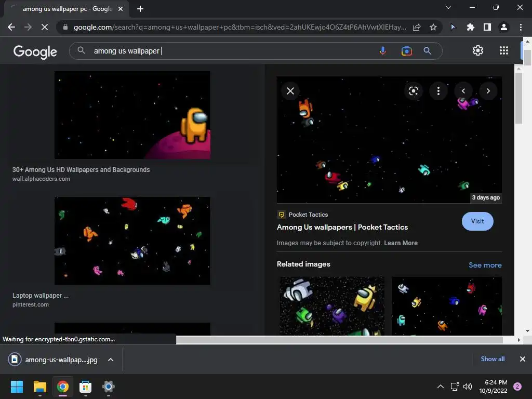Click the pinterest.com source text
532x399 pixels.
coord(31,304)
